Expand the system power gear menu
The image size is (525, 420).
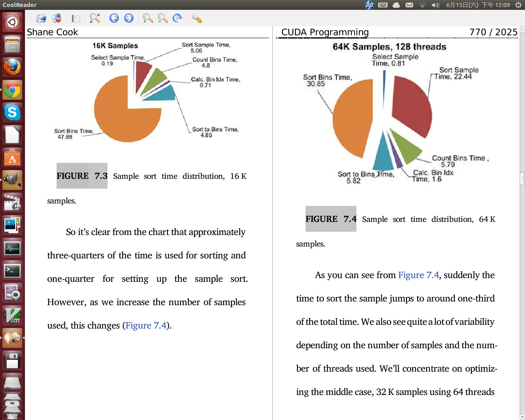coord(518,5)
